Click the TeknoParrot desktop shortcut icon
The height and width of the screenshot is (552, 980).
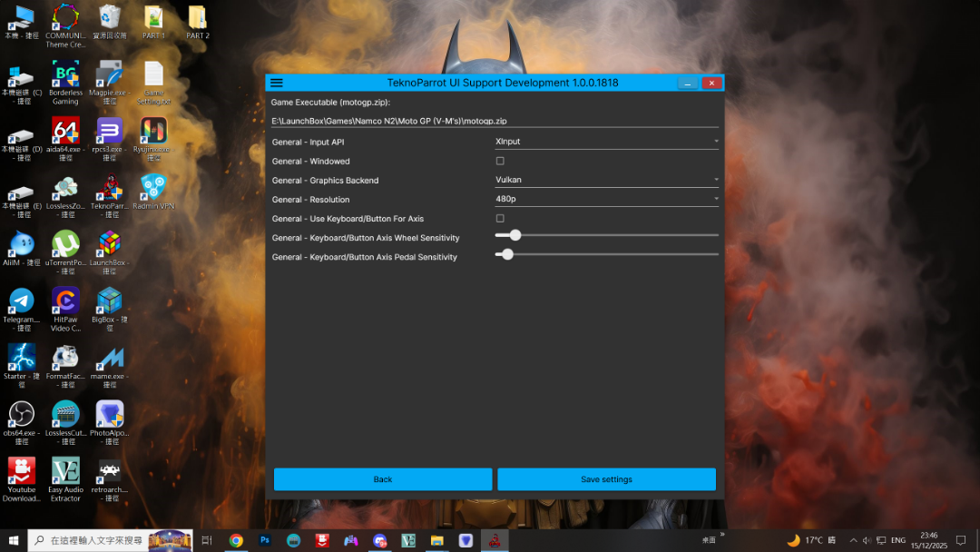(110, 188)
